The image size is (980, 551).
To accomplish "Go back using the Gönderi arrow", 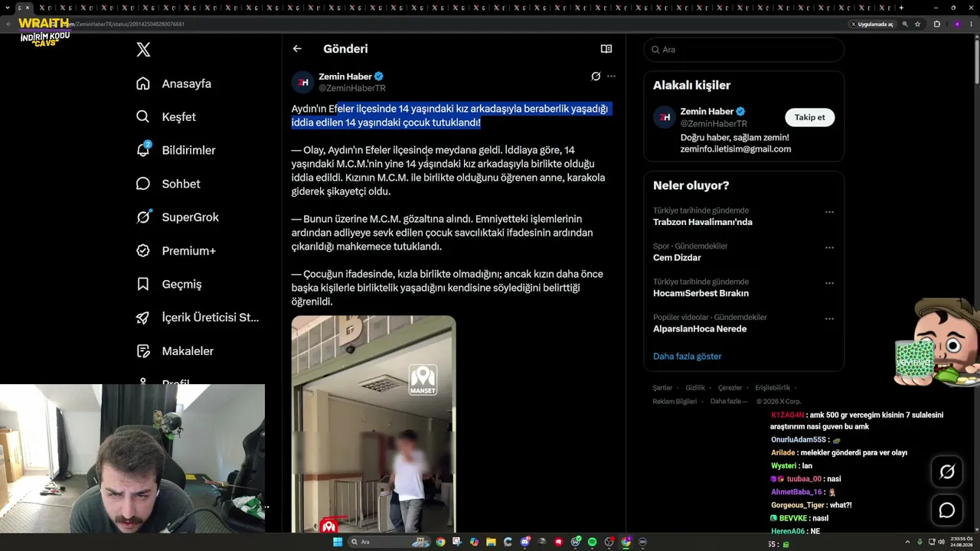I will coord(297,49).
